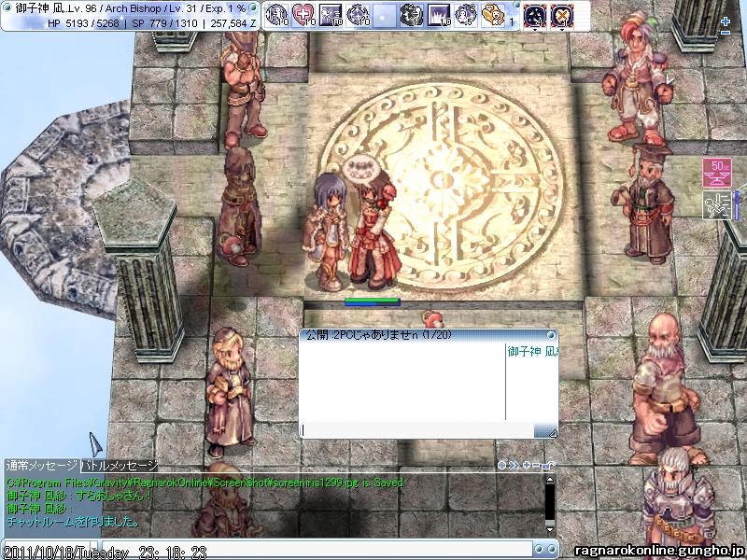Click the chat room resize grip corner
Screen dimensions: 747x560
coord(552,432)
